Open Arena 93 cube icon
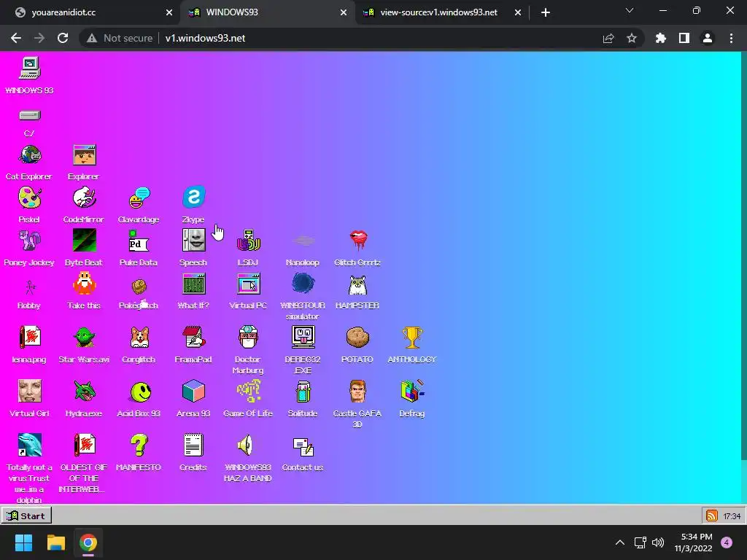The width and height of the screenshot is (747, 560). pyautogui.click(x=193, y=391)
